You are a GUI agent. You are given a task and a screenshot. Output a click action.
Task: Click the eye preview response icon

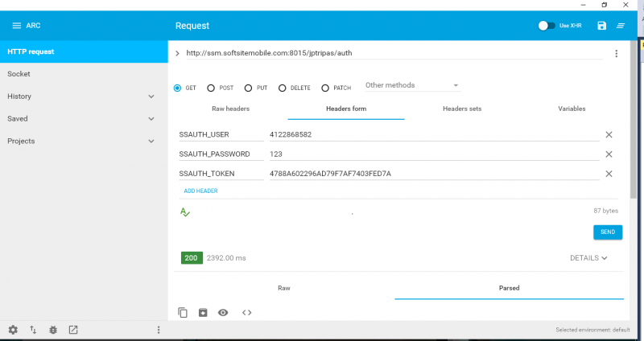223,313
